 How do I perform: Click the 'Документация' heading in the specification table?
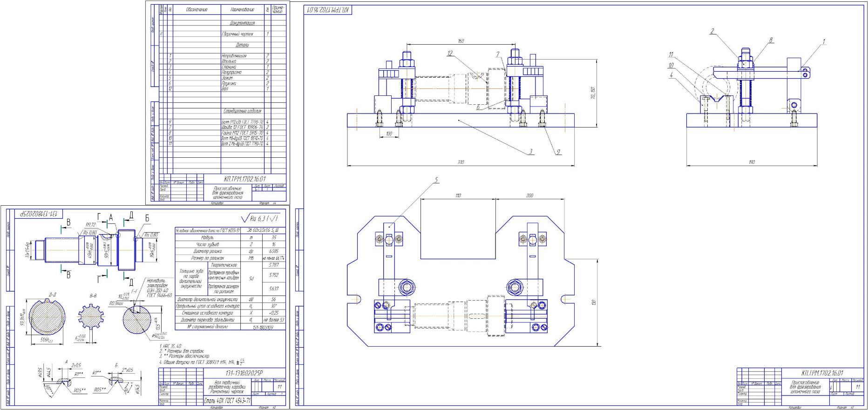click(242, 23)
